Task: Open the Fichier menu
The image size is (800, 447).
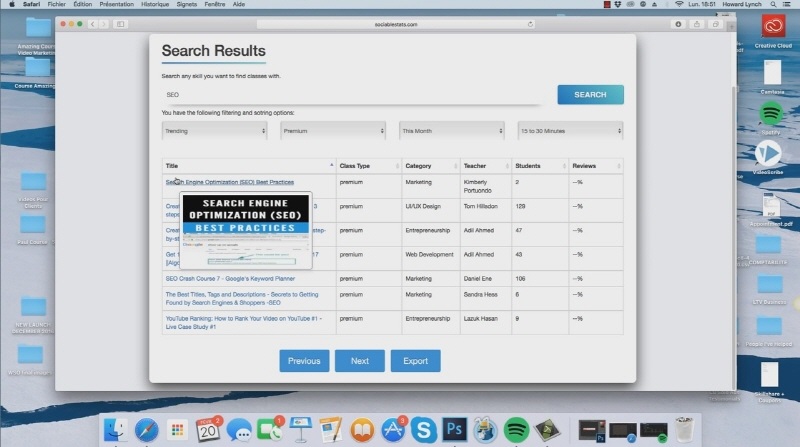Action: tap(56, 4)
